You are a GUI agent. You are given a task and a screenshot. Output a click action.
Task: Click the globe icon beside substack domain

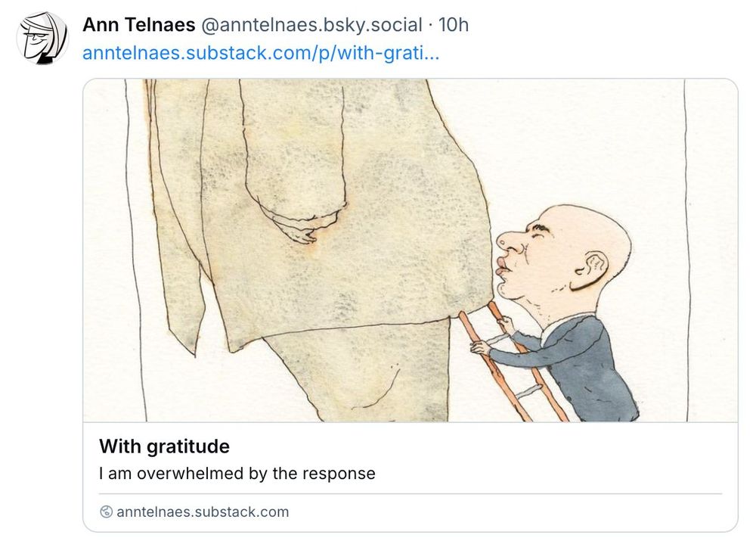tap(106, 511)
